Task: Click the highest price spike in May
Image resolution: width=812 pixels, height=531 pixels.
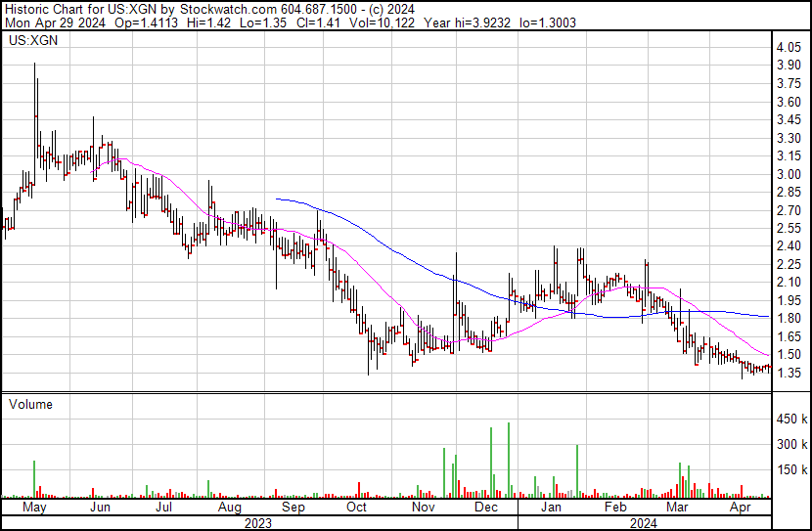Action: tap(36, 66)
